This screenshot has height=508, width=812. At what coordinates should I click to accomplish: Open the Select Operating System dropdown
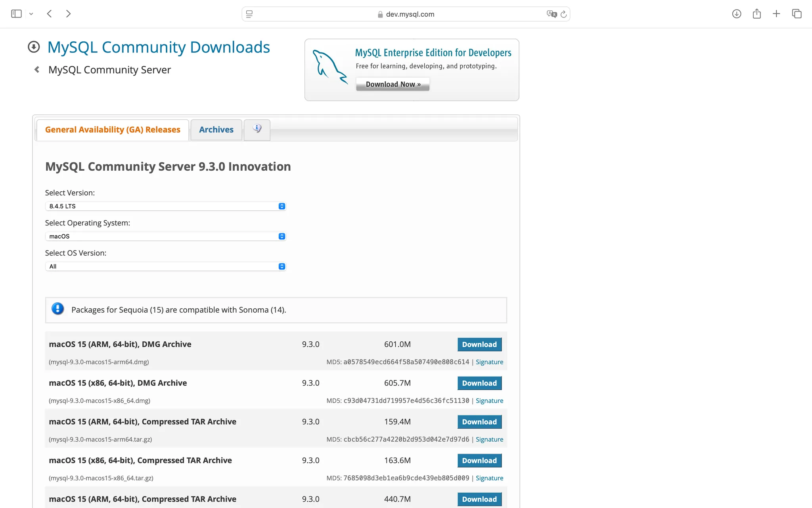(x=165, y=236)
